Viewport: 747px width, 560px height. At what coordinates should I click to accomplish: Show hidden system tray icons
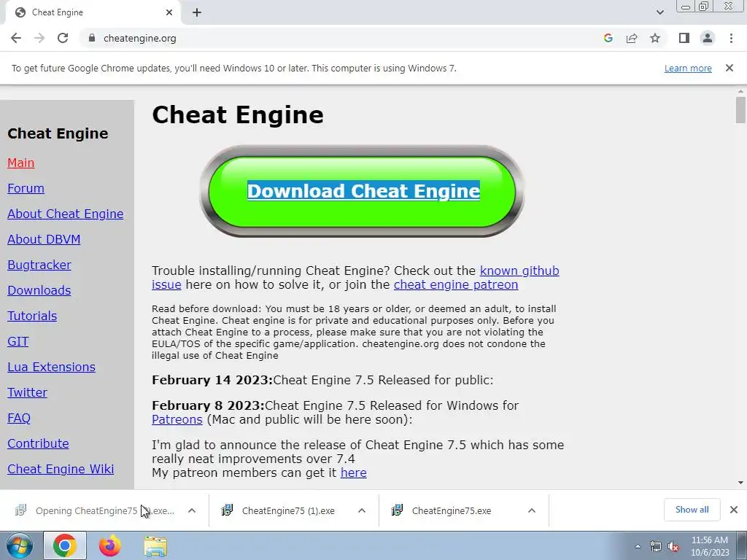(638, 546)
